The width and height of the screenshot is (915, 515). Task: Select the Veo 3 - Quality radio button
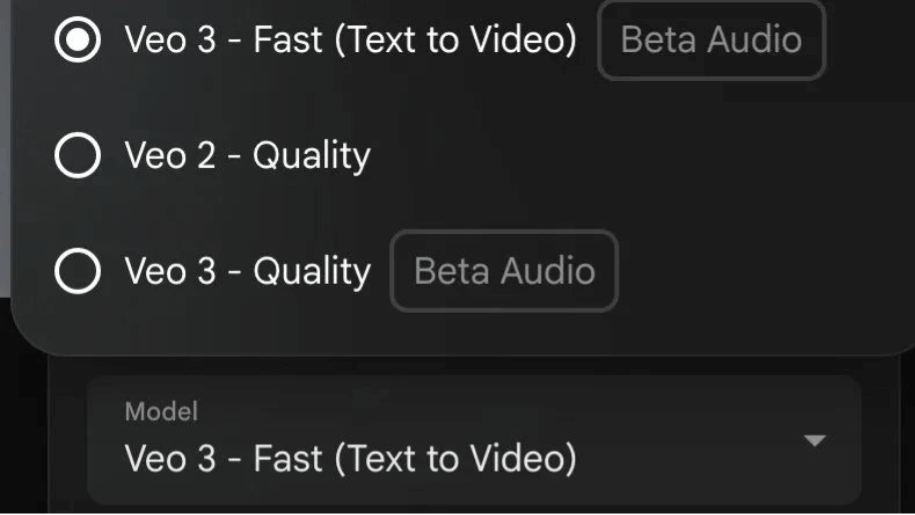[x=77, y=271]
